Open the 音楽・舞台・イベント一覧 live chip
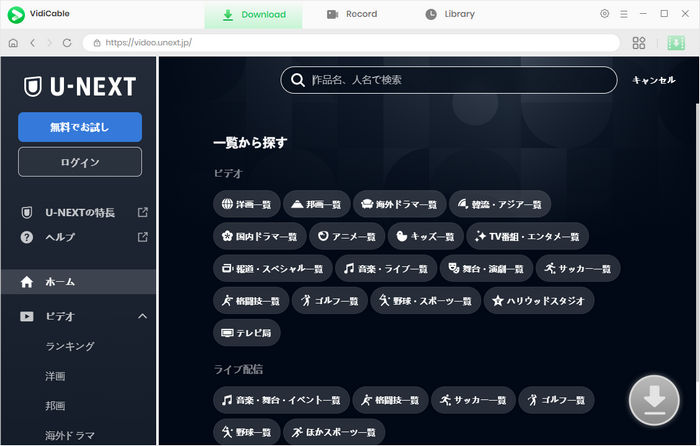Screen dimensions: 700x446 click(281, 400)
